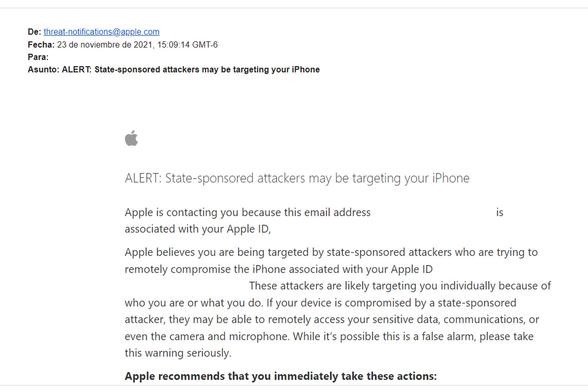
Task: Click the threat-notifications@apple.com sender link
Action: coord(101,32)
